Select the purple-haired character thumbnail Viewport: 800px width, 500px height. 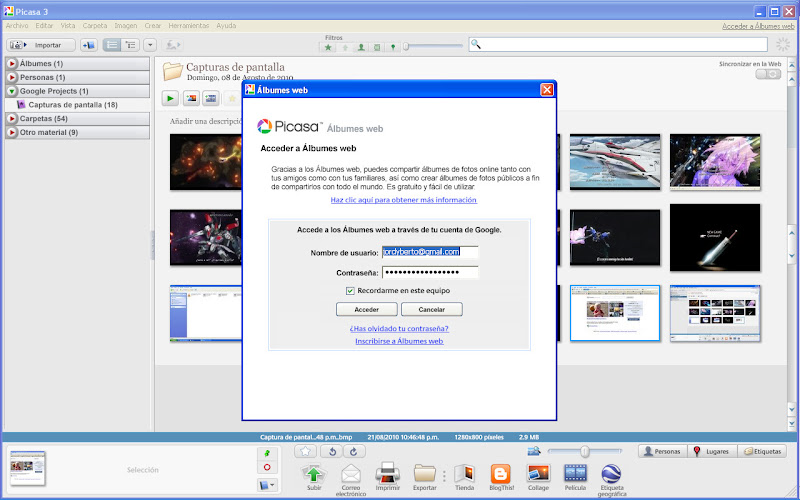click(x=715, y=162)
